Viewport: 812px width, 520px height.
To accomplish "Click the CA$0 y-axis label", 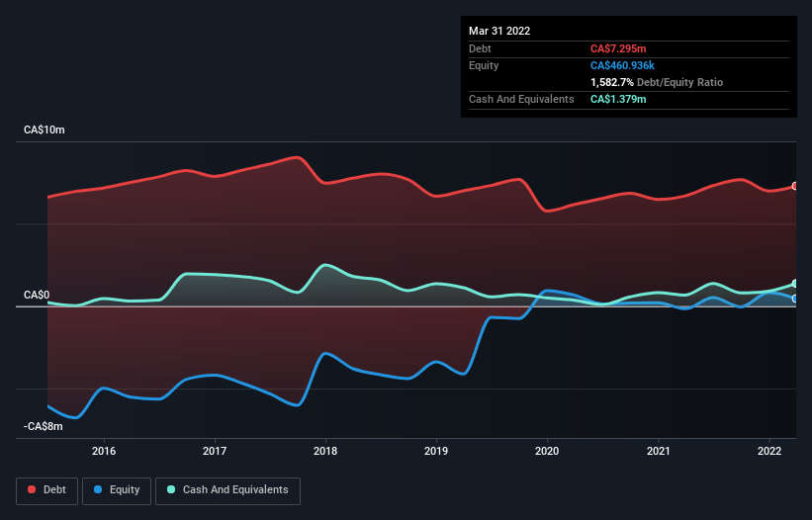I will [37, 295].
